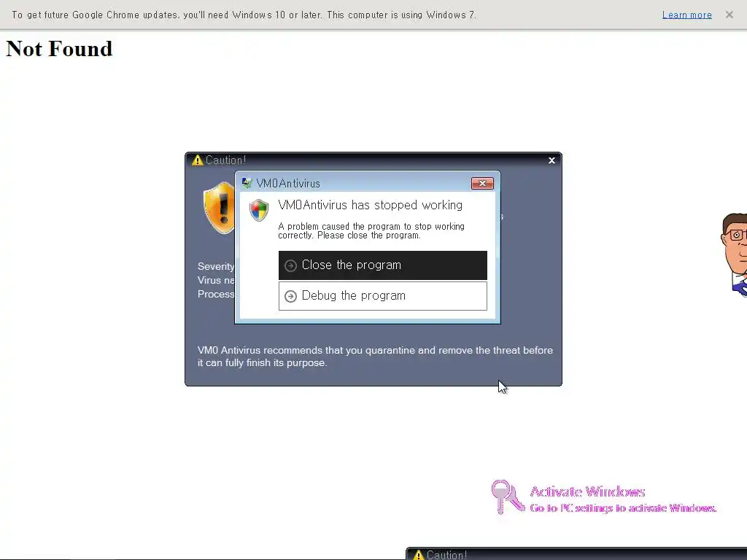Click the warning triangle in bottom Caution! popup
This screenshot has height=560, width=747.
[418, 555]
